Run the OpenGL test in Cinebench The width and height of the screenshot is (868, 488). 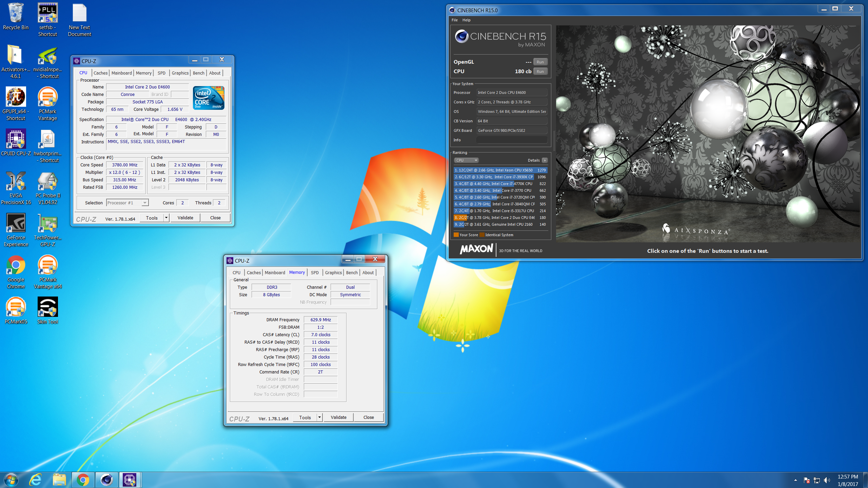(x=540, y=62)
